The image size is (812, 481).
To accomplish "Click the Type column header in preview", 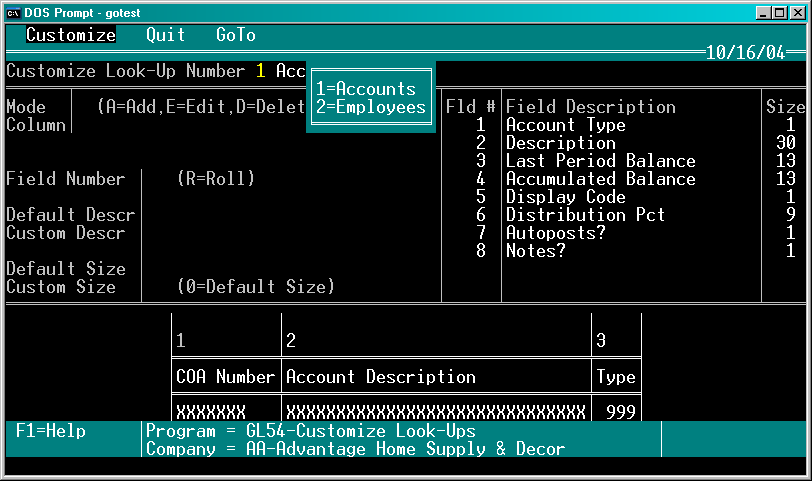I will [616, 376].
